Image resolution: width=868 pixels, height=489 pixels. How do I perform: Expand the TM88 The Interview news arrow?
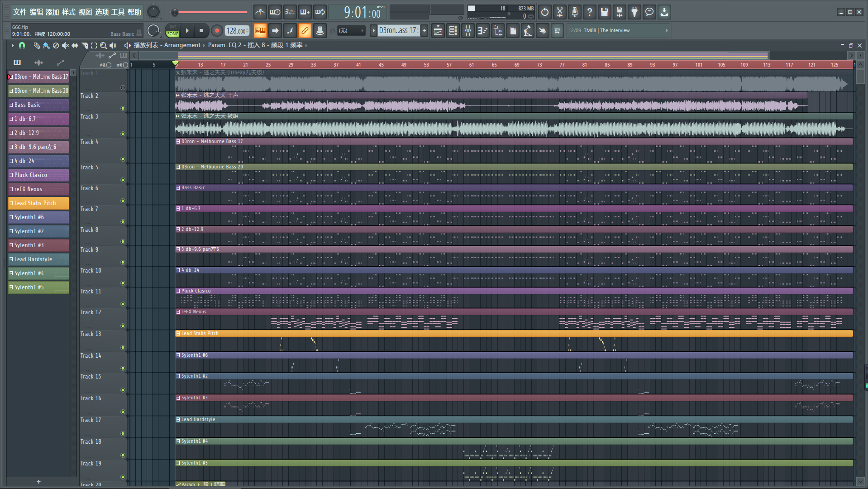click(x=667, y=31)
